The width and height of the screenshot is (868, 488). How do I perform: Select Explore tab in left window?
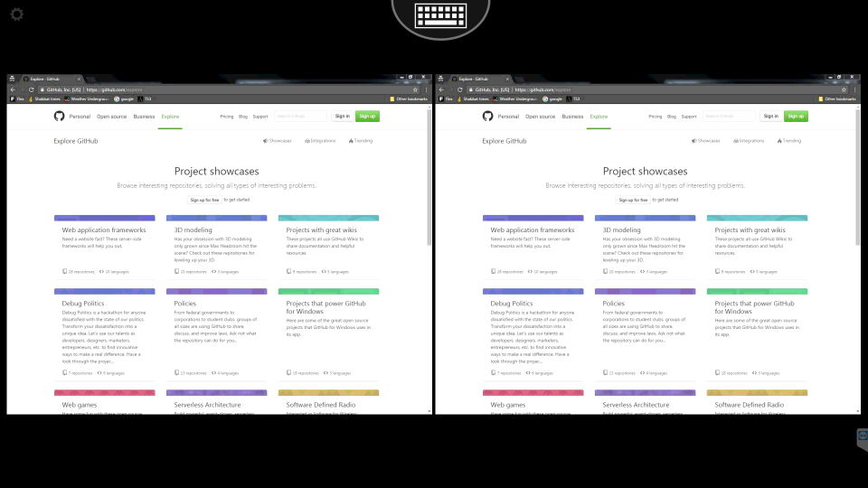coord(171,117)
